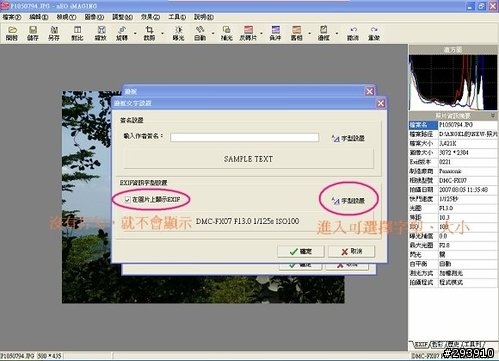Apply the 負沖 negative process effect icon

click(275, 33)
